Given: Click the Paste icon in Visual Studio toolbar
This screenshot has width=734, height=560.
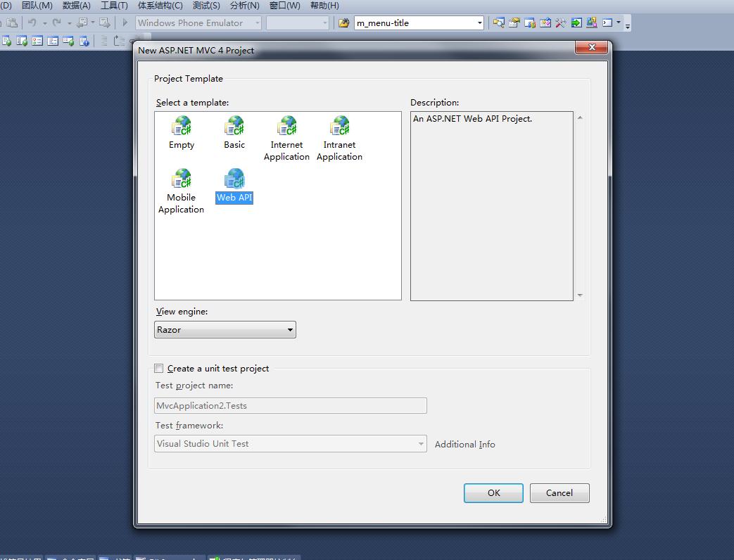Looking at the screenshot, I should (12, 23).
